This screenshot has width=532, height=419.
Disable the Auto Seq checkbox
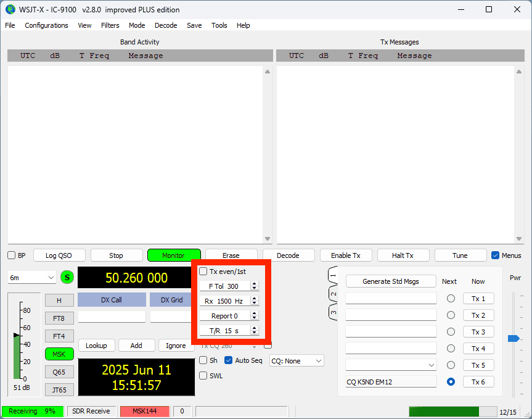[x=229, y=360]
